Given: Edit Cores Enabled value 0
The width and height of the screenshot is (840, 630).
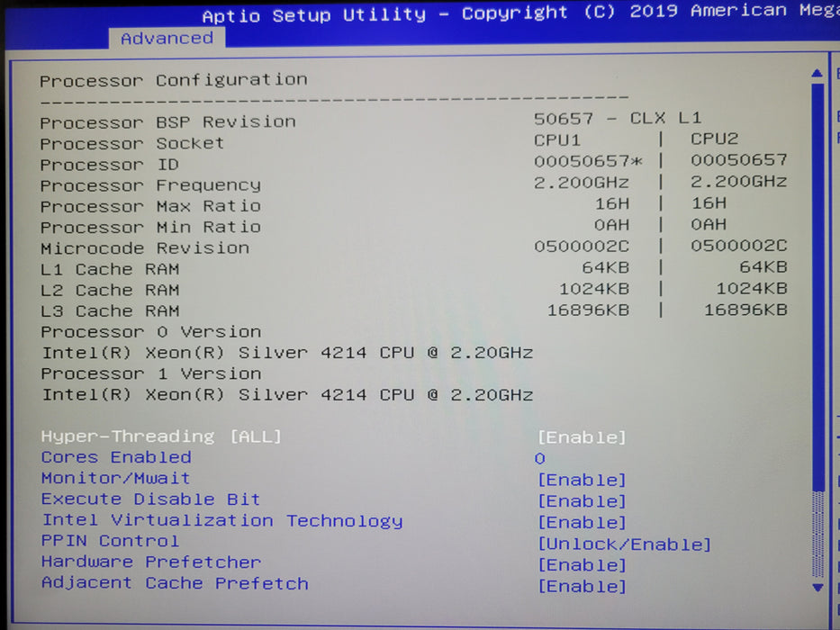Looking at the screenshot, I should 540,459.
